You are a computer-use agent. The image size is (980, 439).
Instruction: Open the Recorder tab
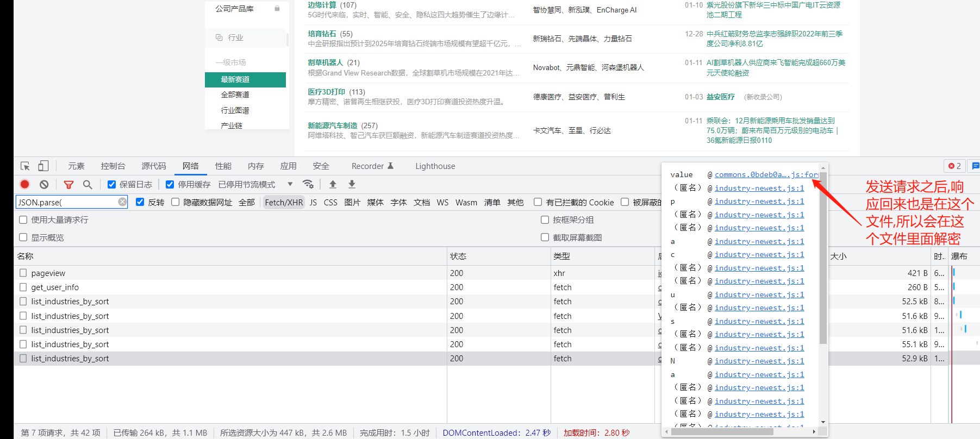(x=372, y=166)
